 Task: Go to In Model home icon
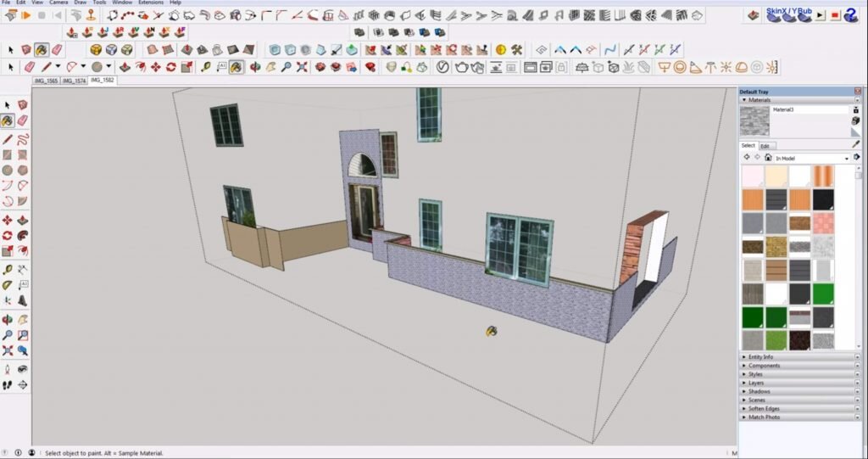click(768, 158)
